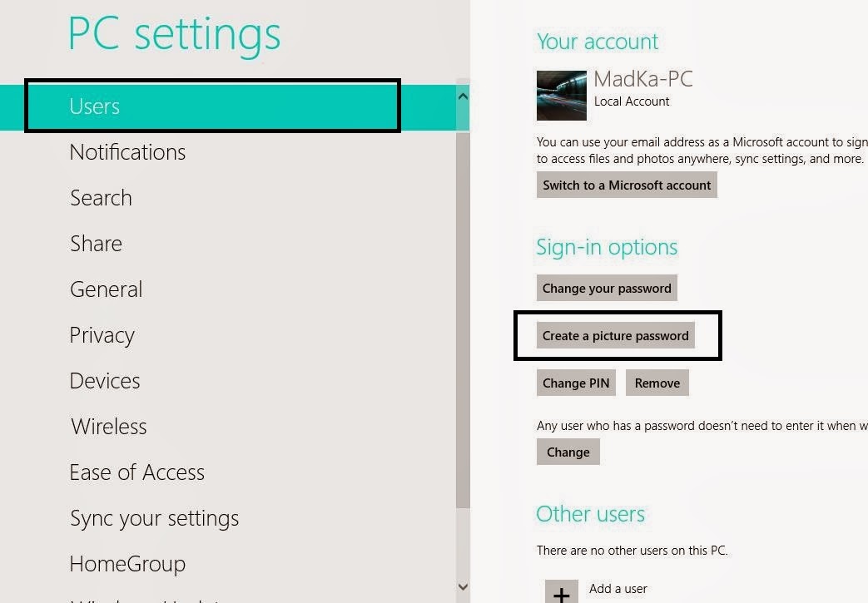This screenshot has width=868, height=603.
Task: Open Devices settings
Action: 104,380
